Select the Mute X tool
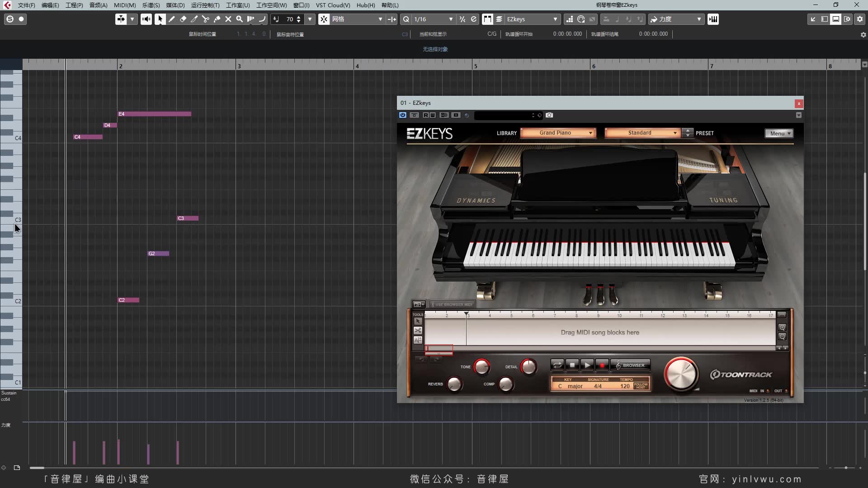Screen dimensions: 868x488 tap(228, 19)
